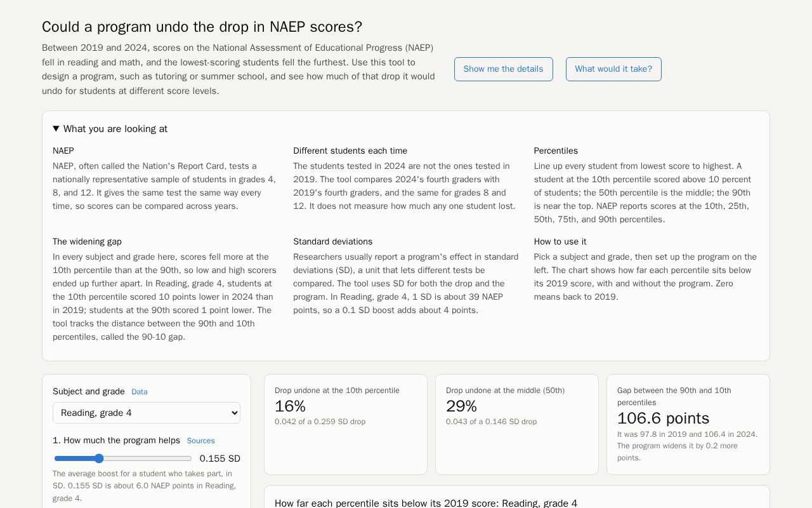This screenshot has height=508, width=812.
Task: Click the chart title for Reading, grade 4
Action: [426, 504]
